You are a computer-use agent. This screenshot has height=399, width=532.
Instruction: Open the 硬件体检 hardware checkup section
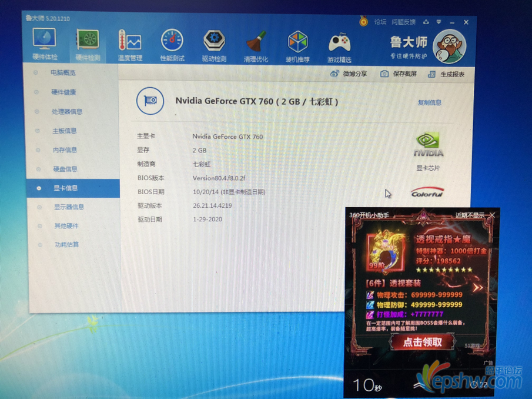pos(45,44)
